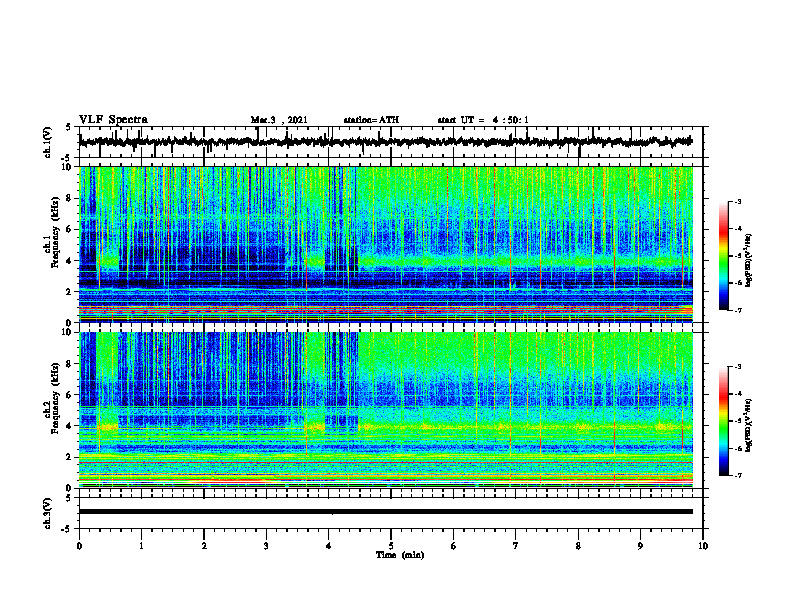Viewport: 792px width, 612px height.
Task: Click inside the ch.2 spectrogram panel
Action: coord(385,410)
